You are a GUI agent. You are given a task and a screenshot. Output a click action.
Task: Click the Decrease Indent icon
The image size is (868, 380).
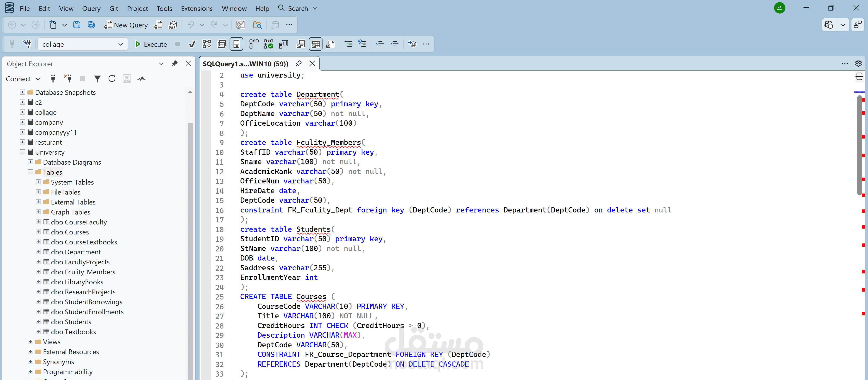pos(380,44)
